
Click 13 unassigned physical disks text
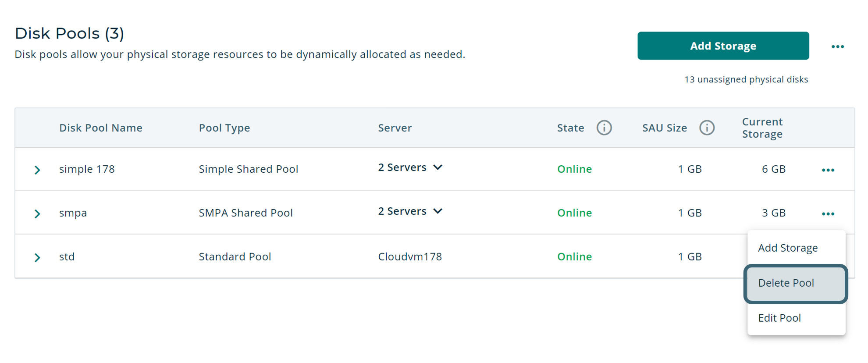[x=746, y=79]
